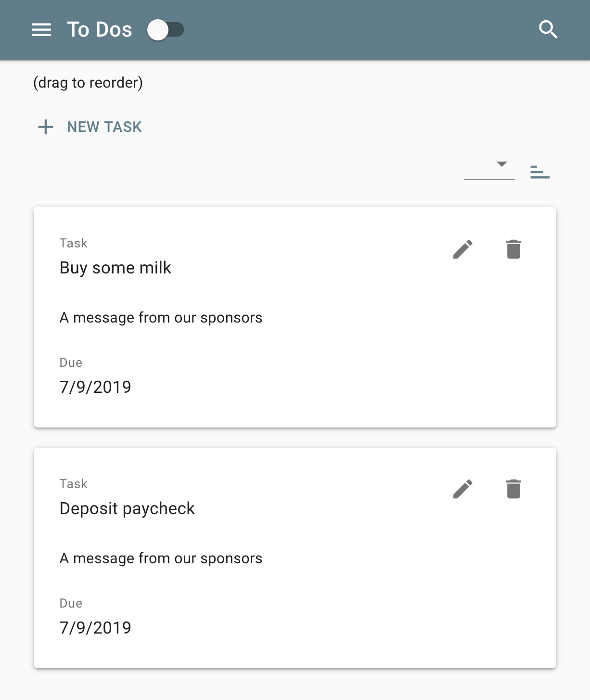The image size is (590, 700).
Task: Click the sort order icon
Action: point(540,172)
